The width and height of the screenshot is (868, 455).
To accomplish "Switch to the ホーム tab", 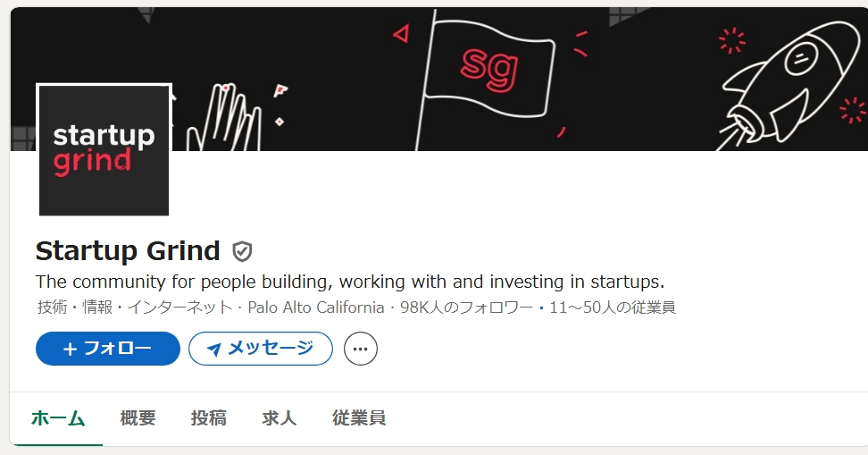I will 58,418.
